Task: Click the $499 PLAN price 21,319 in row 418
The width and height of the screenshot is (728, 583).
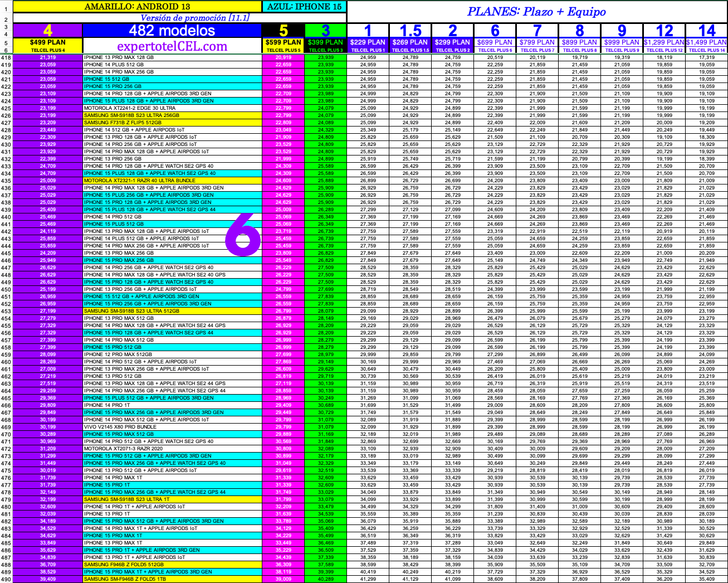Action: click(48, 57)
